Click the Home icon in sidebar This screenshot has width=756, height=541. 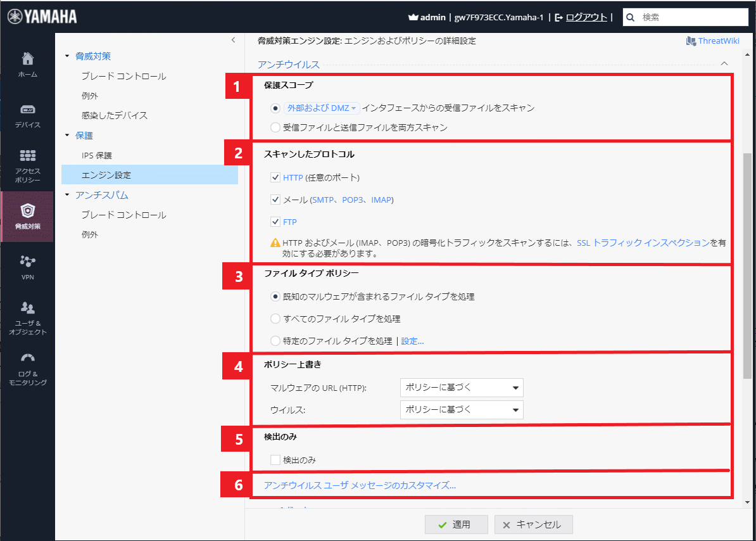click(x=27, y=60)
